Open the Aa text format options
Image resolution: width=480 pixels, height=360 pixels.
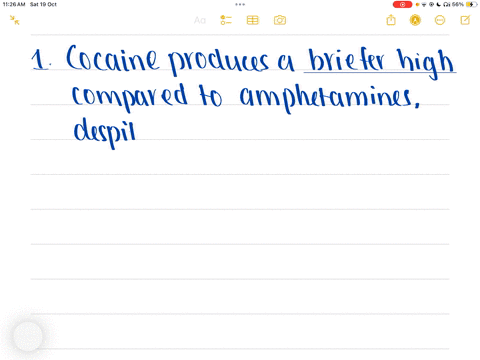(x=200, y=20)
